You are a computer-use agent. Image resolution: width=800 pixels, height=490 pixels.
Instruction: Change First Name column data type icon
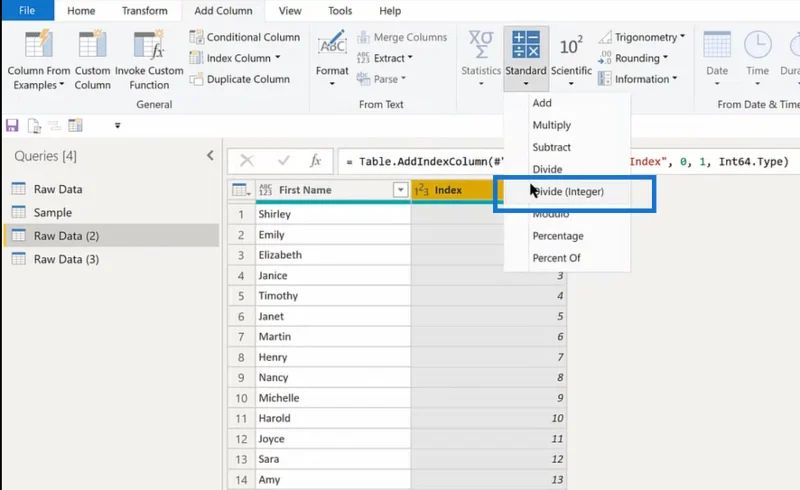(x=265, y=190)
